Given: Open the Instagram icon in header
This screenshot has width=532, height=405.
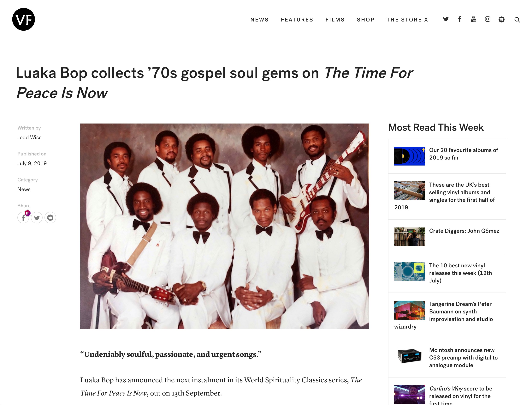Looking at the screenshot, I should [x=488, y=19].
